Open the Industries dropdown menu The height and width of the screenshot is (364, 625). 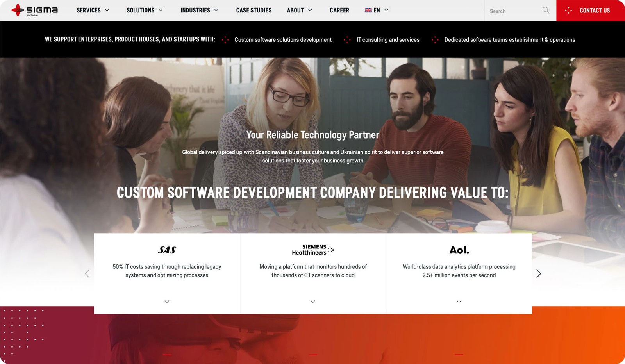tap(200, 10)
